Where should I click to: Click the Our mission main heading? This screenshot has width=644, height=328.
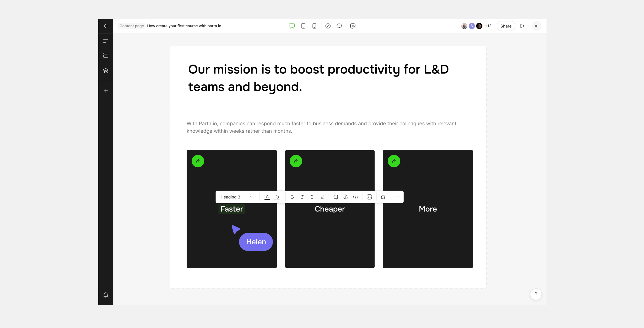pos(318,78)
